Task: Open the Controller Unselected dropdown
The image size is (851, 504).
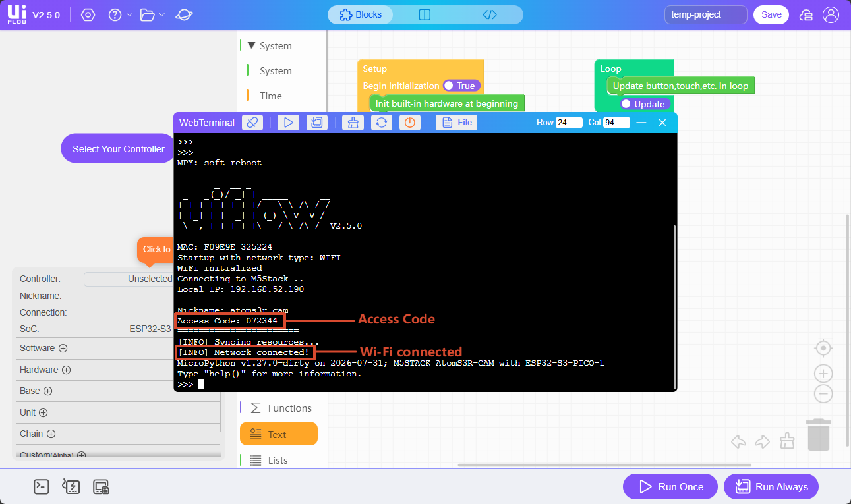Action: [x=129, y=279]
